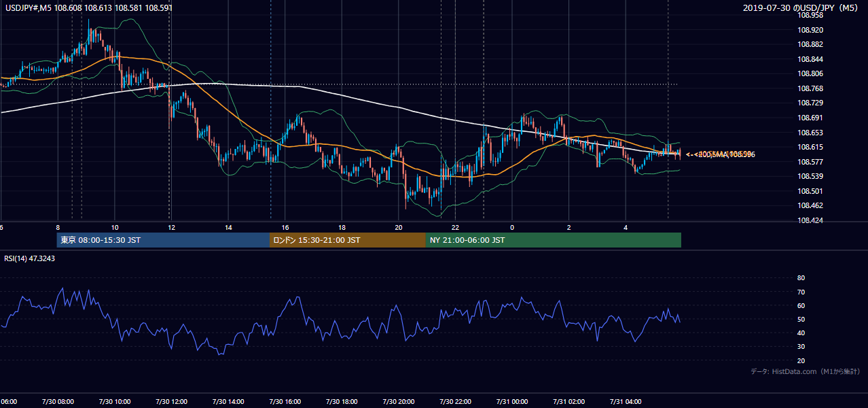The height and width of the screenshot is (408, 868).
Task: Click the 7/30 12:00 bottom time label
Action: pyautogui.click(x=171, y=401)
